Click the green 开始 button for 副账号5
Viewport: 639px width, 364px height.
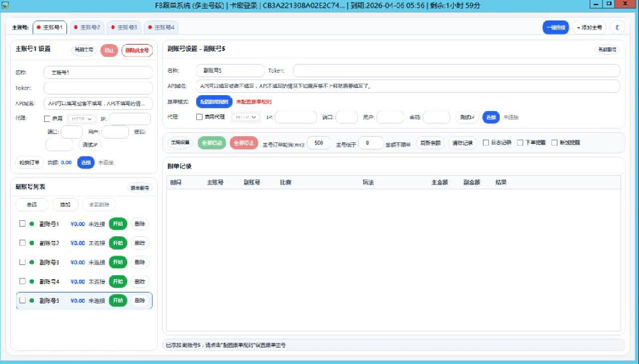tap(118, 300)
